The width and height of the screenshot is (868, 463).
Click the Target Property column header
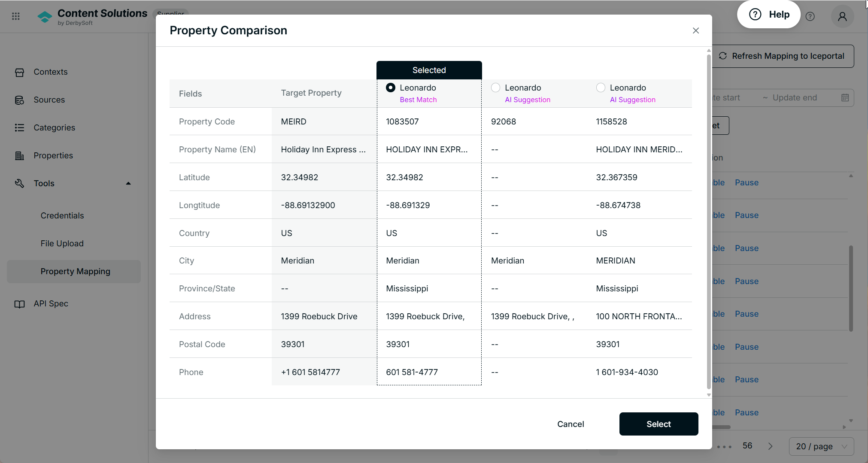[311, 93]
